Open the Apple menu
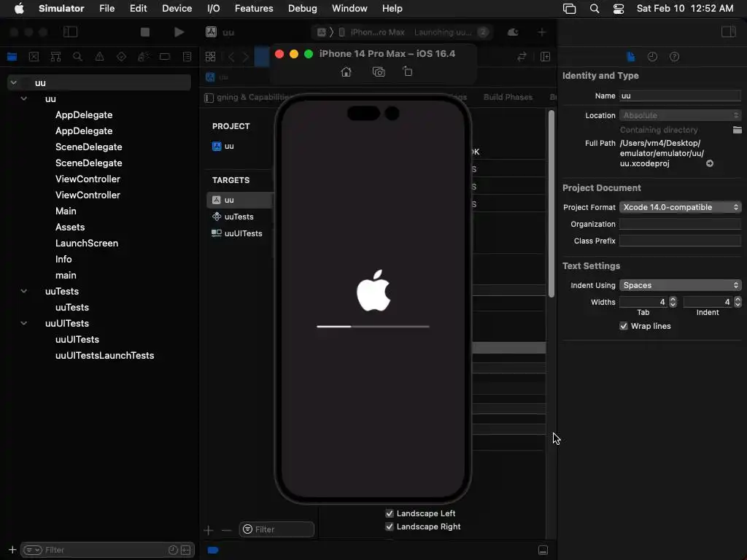Screen dimensions: 747x560 pyautogui.click(x=19, y=9)
